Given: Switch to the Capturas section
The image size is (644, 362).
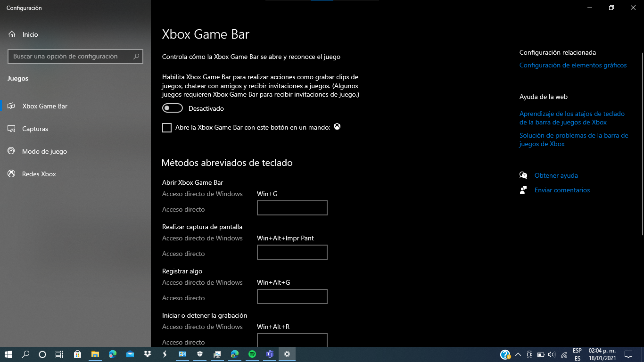Looking at the screenshot, I should click(x=11, y=128).
